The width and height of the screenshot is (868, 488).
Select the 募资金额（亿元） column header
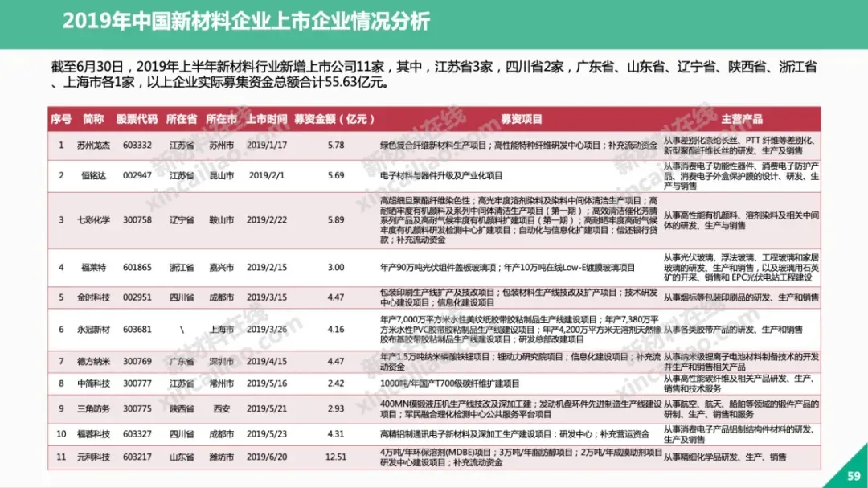[335, 119]
